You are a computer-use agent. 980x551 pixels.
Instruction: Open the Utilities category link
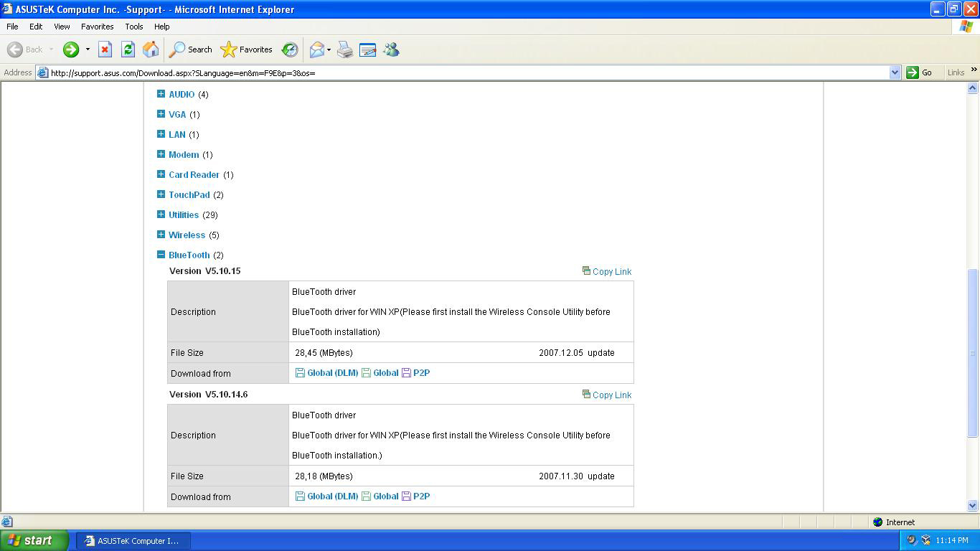click(x=184, y=215)
